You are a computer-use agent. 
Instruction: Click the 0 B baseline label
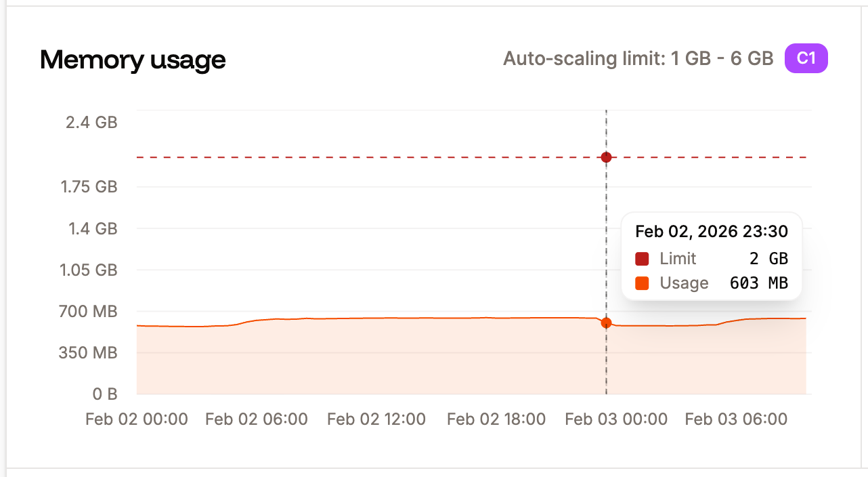105,394
